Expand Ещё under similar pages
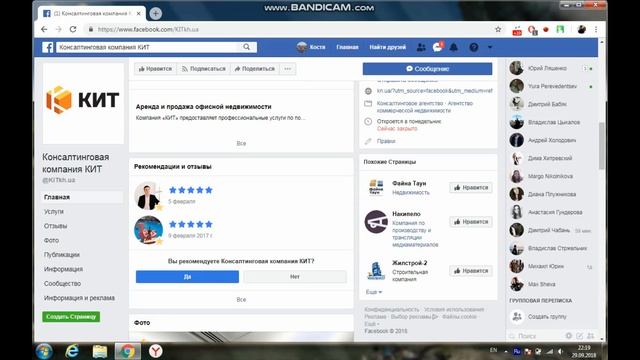 (374, 292)
